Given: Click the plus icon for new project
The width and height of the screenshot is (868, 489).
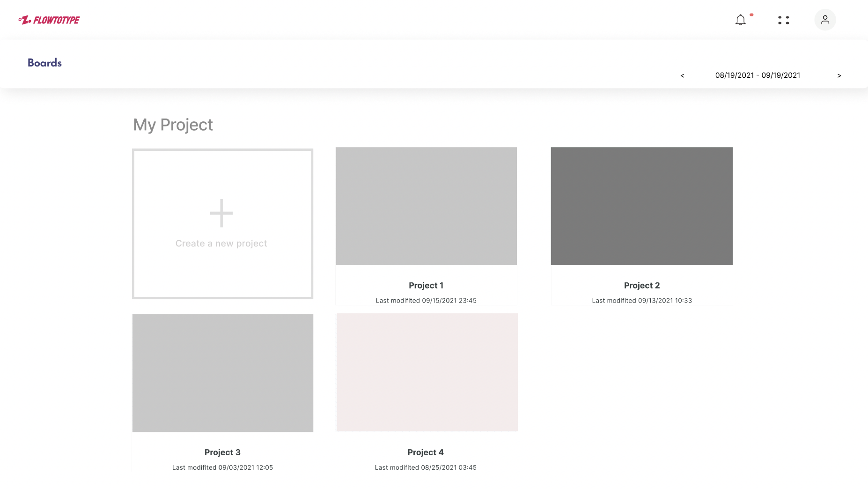Looking at the screenshot, I should tap(221, 213).
